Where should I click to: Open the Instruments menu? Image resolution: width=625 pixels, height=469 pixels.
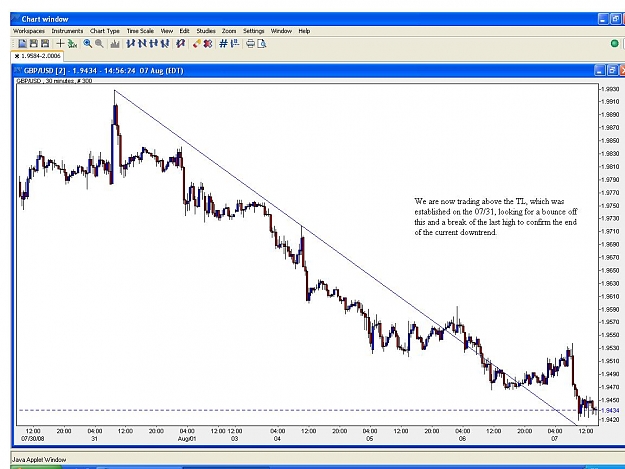67,31
